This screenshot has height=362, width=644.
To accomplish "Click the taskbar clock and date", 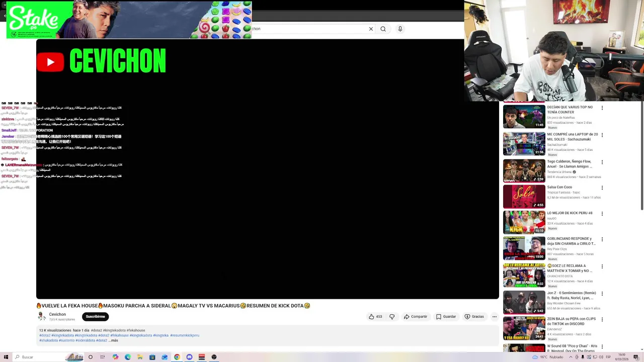I will 622,357.
